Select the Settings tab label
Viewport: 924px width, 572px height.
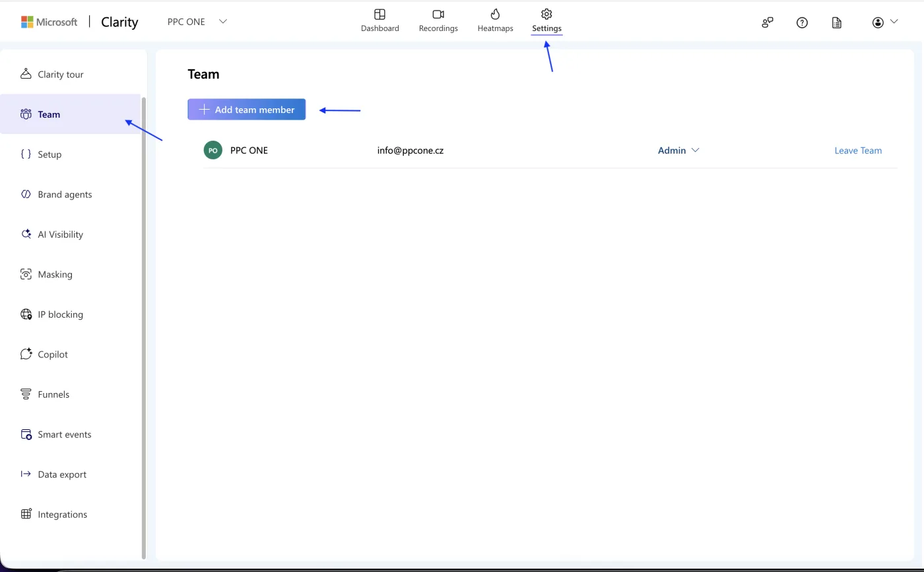tap(546, 28)
